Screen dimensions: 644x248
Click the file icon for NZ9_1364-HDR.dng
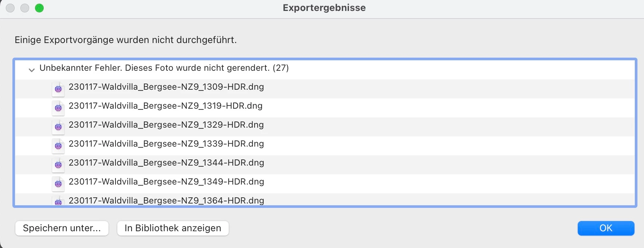[58, 201]
